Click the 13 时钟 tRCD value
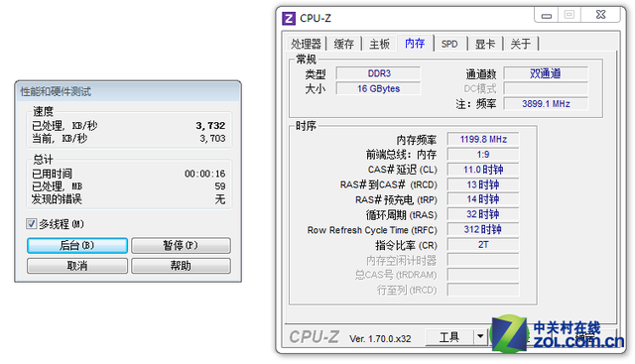This screenshot has width=635, height=364. click(x=483, y=184)
